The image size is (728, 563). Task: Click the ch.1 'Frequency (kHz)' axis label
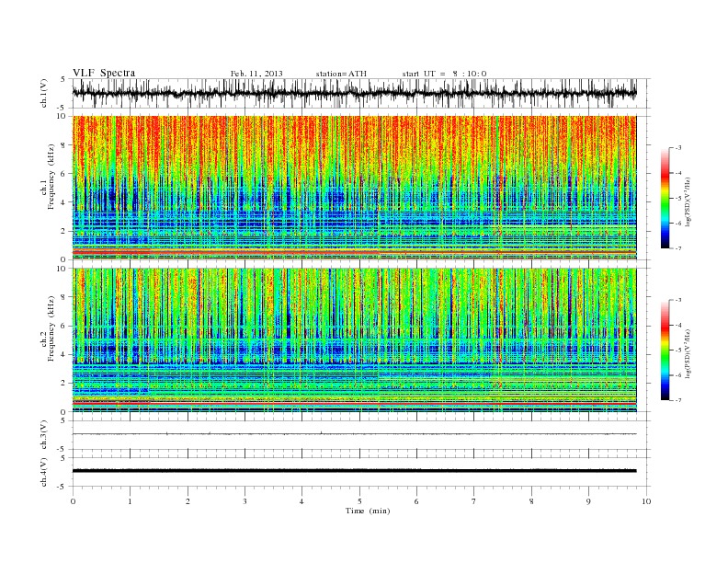(x=51, y=177)
